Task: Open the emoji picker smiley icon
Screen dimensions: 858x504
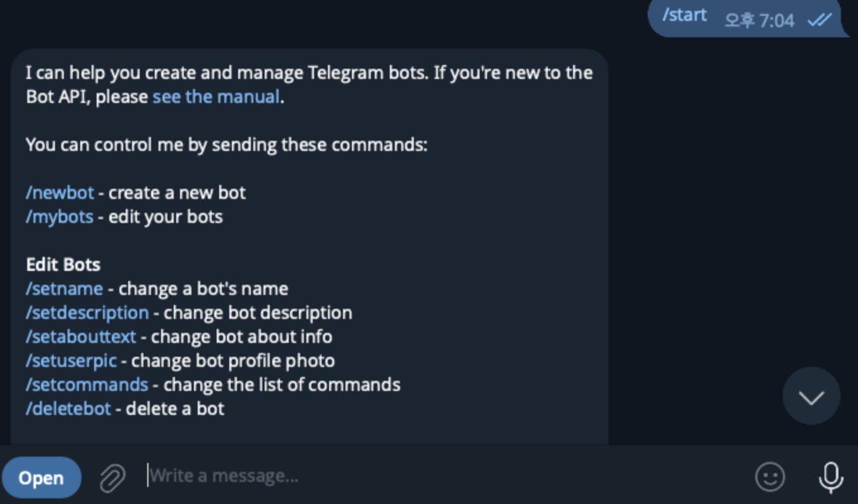Action: (x=770, y=477)
